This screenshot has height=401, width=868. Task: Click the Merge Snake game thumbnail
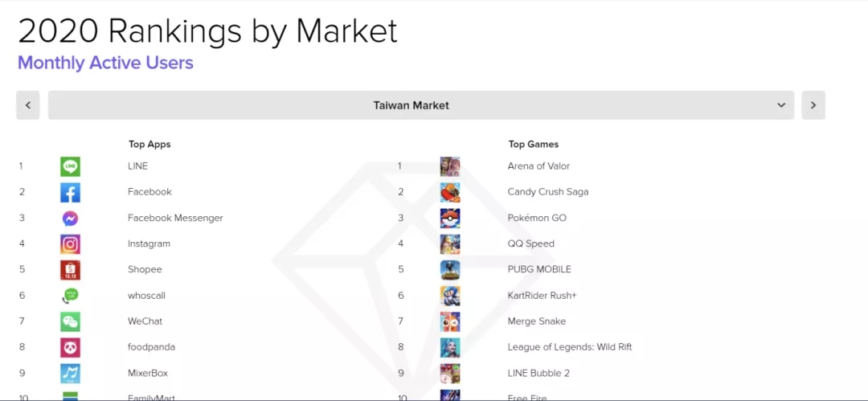[450, 321]
